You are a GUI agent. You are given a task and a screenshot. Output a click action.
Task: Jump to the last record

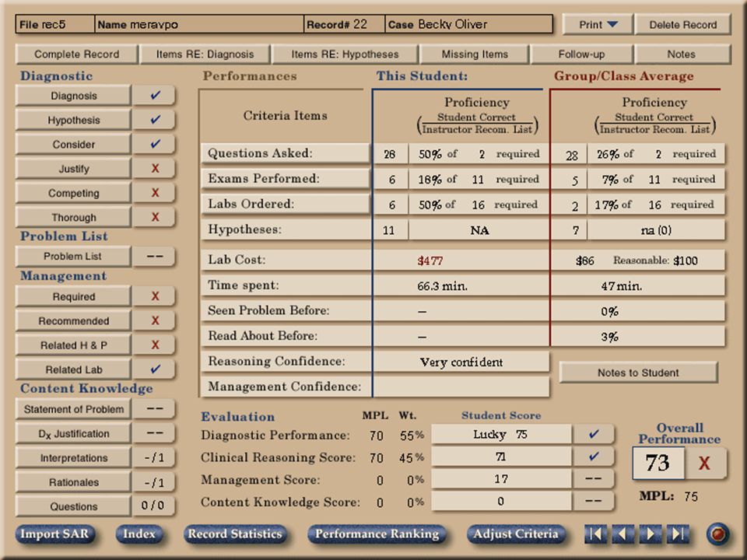678,534
